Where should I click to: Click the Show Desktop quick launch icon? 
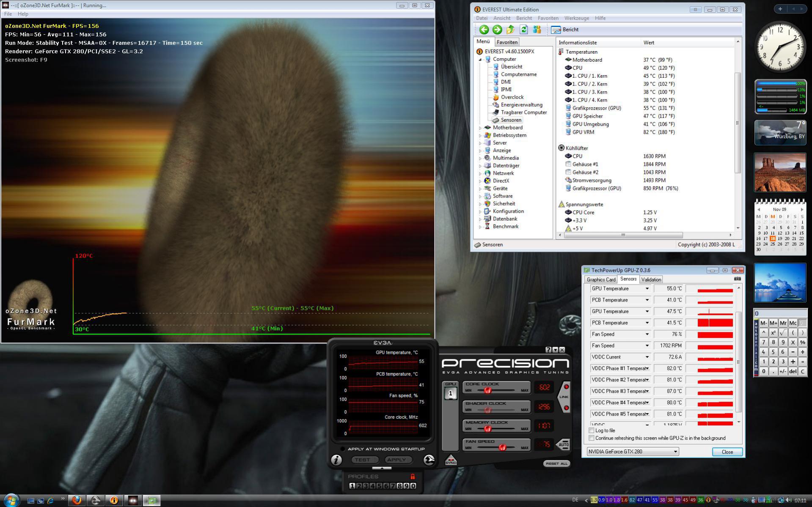(x=30, y=501)
